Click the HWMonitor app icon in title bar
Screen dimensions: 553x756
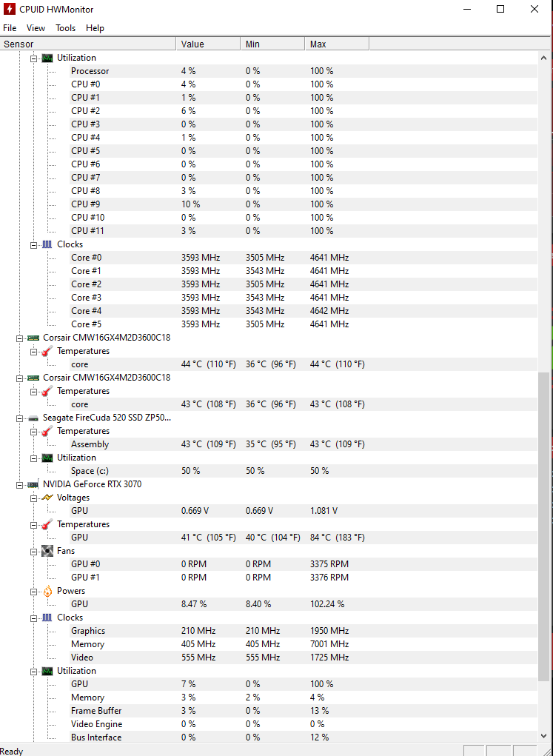tap(9, 10)
